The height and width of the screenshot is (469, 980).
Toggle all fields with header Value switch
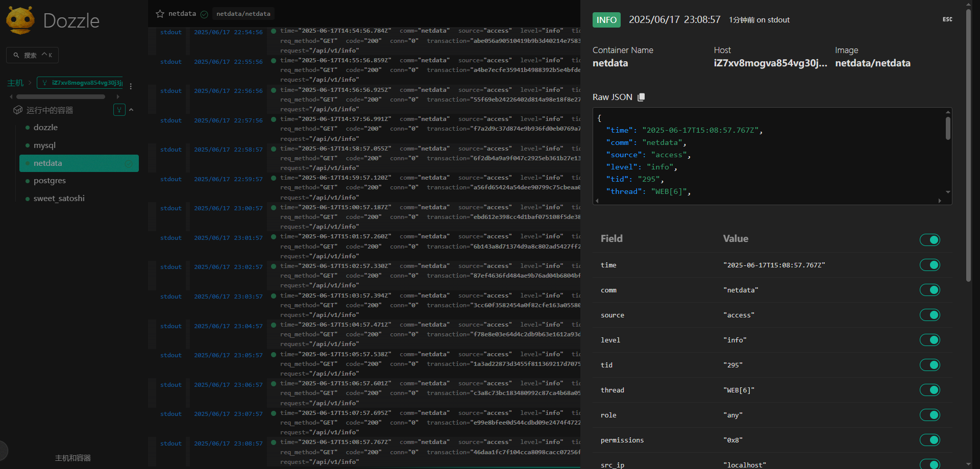pyautogui.click(x=929, y=240)
